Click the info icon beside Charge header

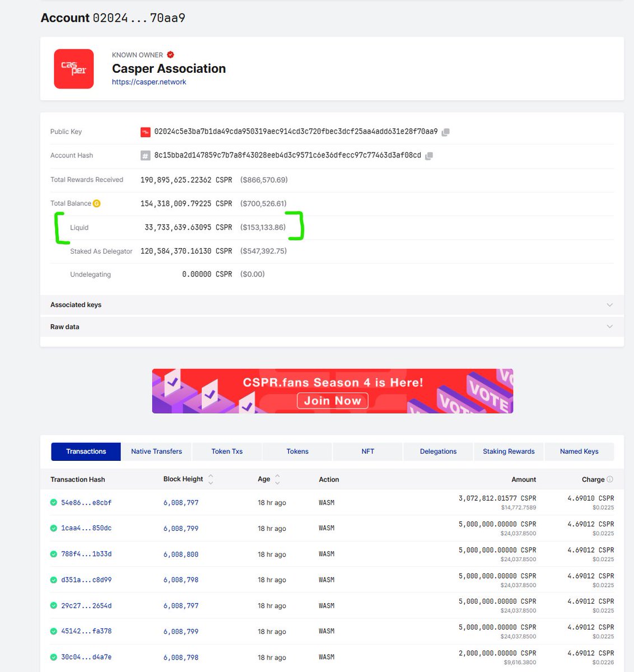pyautogui.click(x=610, y=479)
